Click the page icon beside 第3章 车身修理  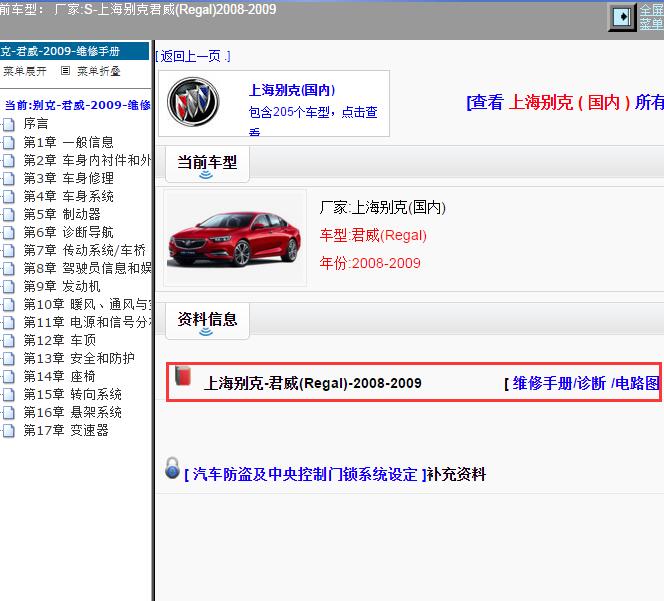click(8, 178)
